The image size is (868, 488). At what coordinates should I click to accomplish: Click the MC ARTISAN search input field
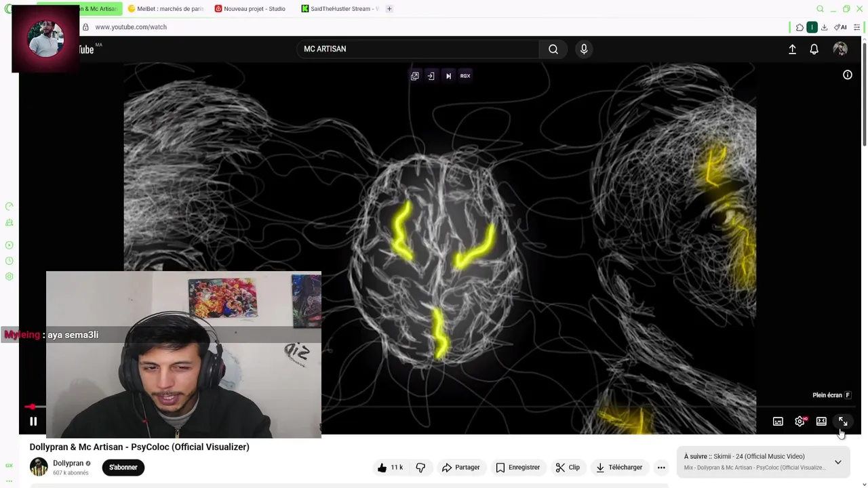coord(417,49)
